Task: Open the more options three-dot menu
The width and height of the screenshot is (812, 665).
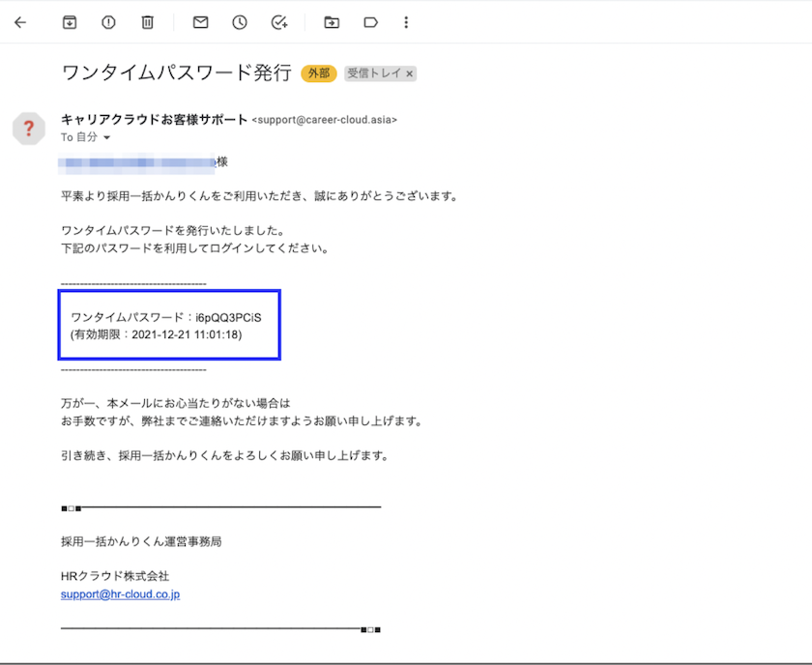Action: click(x=405, y=22)
